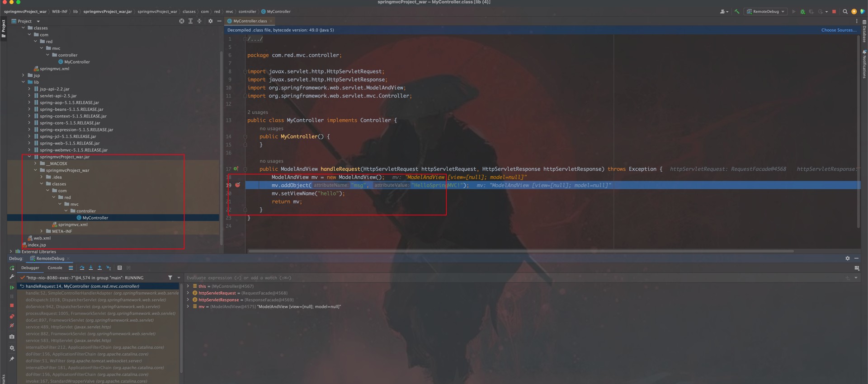Expand spring-webmvc-5.1.5.RELEASE.jar node
This screenshot has height=384, width=868.
(x=29, y=150)
